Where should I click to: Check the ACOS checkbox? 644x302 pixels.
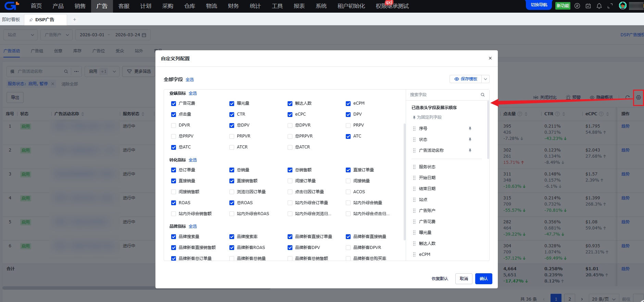click(x=348, y=192)
